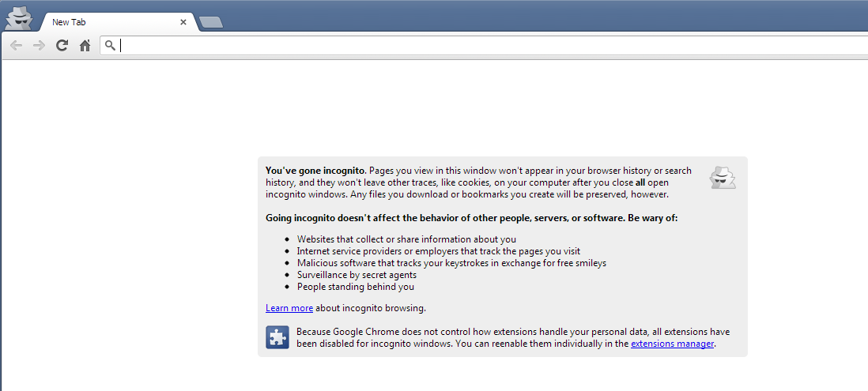The width and height of the screenshot is (868, 391).
Task: Click the incognito figure inside the info panel
Action: pyautogui.click(x=722, y=178)
